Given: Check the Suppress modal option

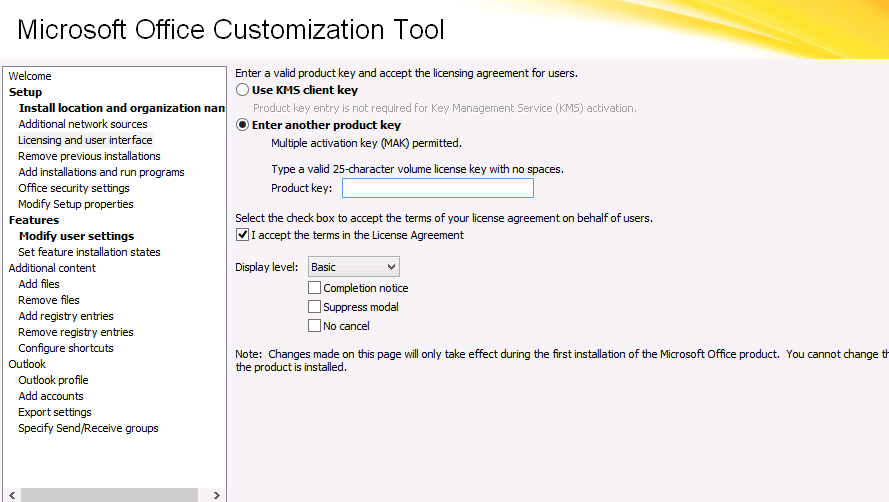Looking at the screenshot, I should point(315,307).
